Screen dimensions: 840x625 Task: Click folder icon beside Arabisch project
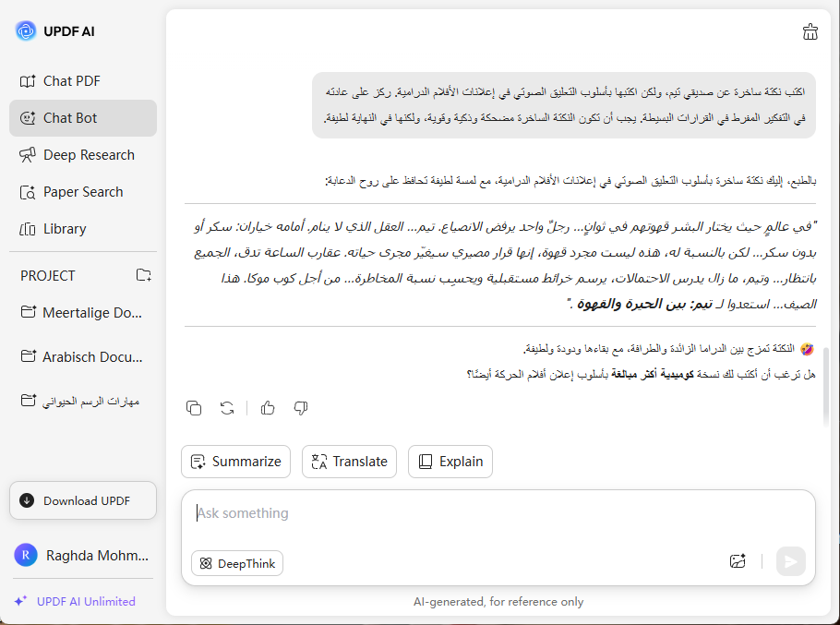[x=28, y=355]
